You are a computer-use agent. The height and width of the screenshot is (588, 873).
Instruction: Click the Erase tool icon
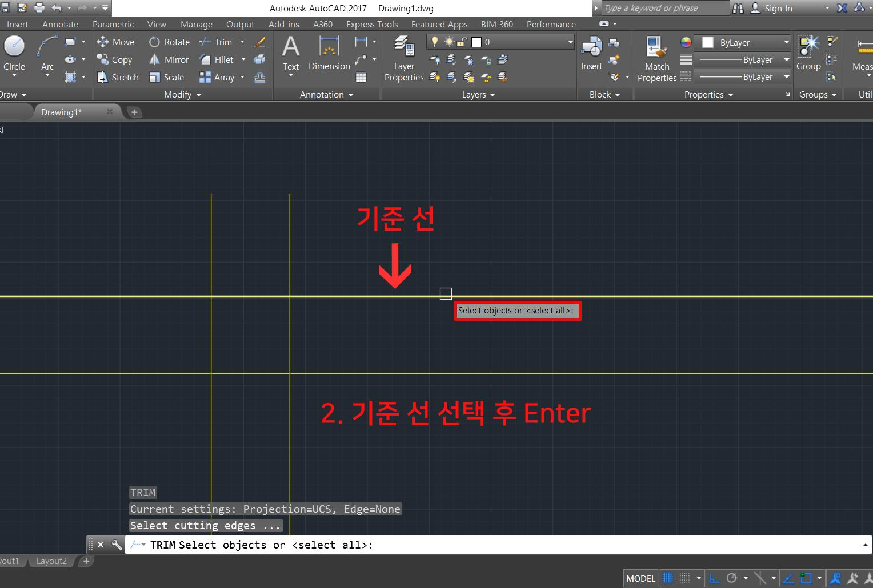click(259, 42)
